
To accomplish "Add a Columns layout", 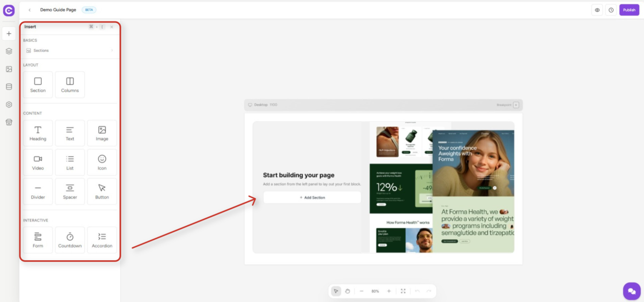I will pyautogui.click(x=70, y=85).
